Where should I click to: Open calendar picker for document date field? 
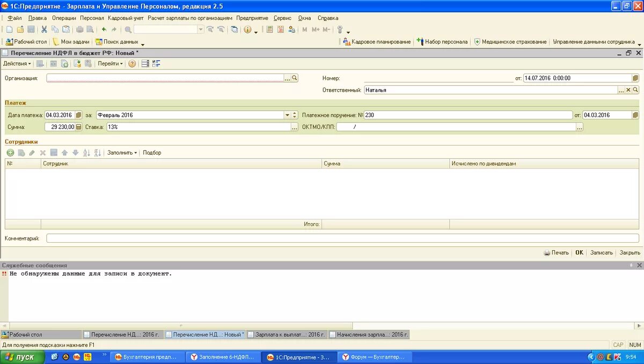pos(635,78)
